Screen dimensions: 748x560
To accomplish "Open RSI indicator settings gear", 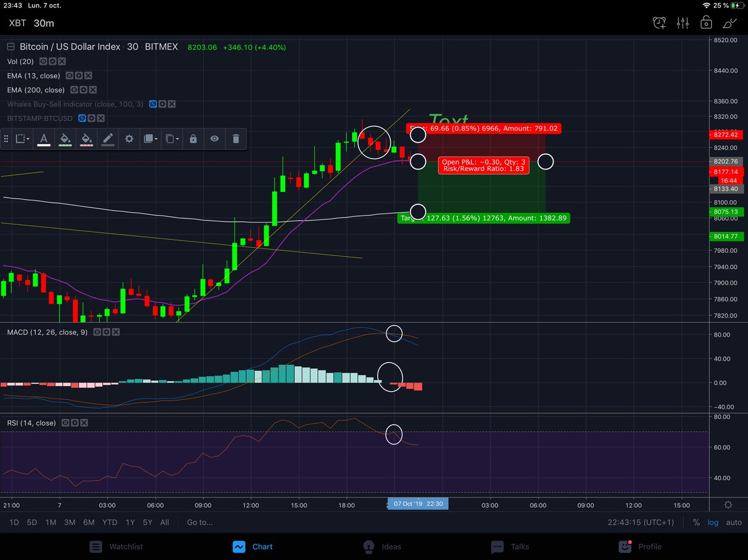I will pos(74,423).
